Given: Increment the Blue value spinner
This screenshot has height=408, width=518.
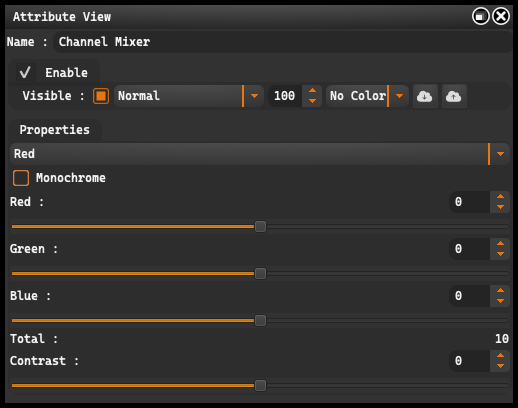Looking at the screenshot, I should tap(500, 290).
